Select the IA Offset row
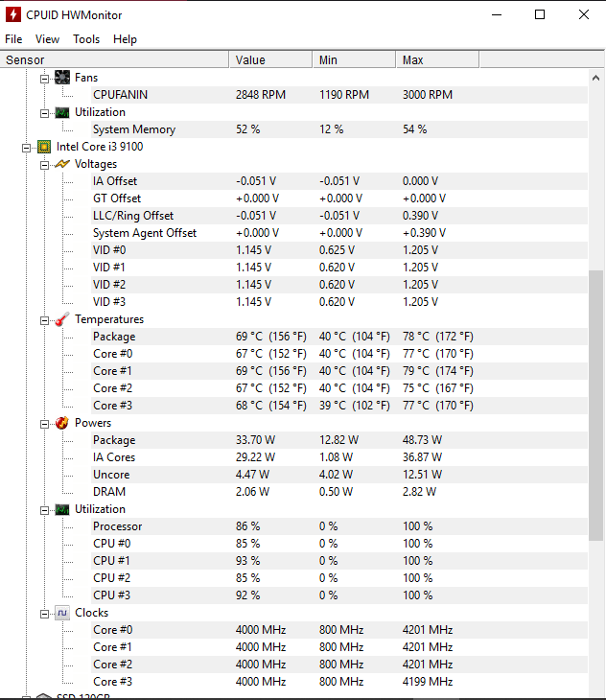606x700 pixels. pyautogui.click(x=339, y=181)
